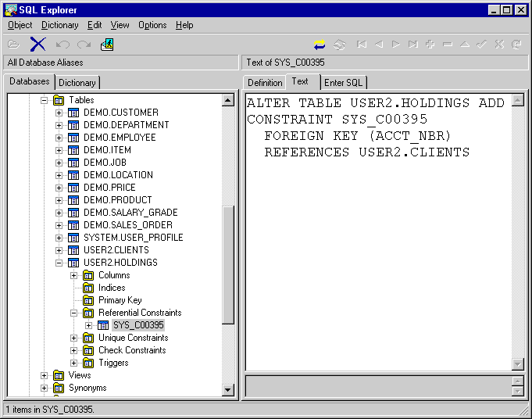This screenshot has width=532, height=419.
Task: Click the Rollback transaction icon
Action: (x=340, y=45)
